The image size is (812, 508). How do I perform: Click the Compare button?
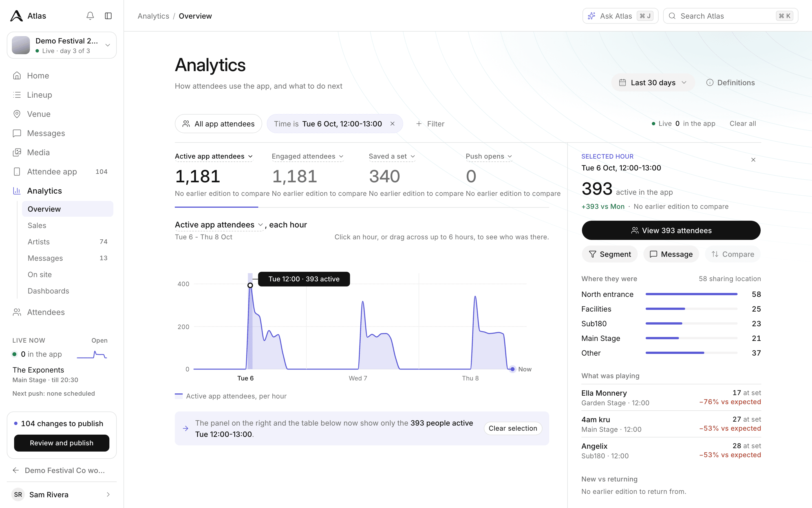(x=733, y=254)
